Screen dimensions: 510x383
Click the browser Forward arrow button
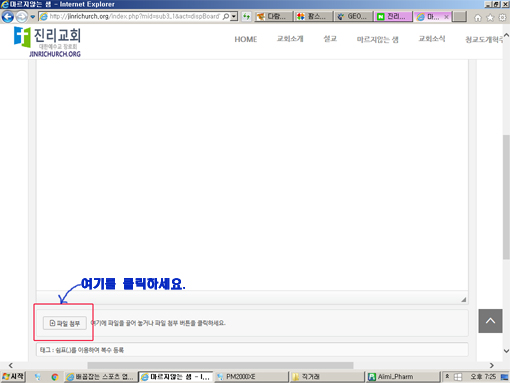(22, 16)
